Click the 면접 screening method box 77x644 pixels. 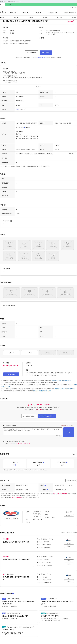click(29, 353)
